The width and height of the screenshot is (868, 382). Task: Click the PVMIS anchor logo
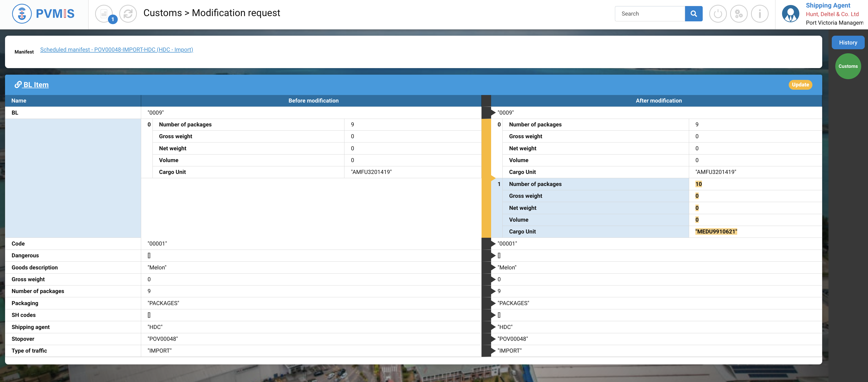tap(22, 14)
